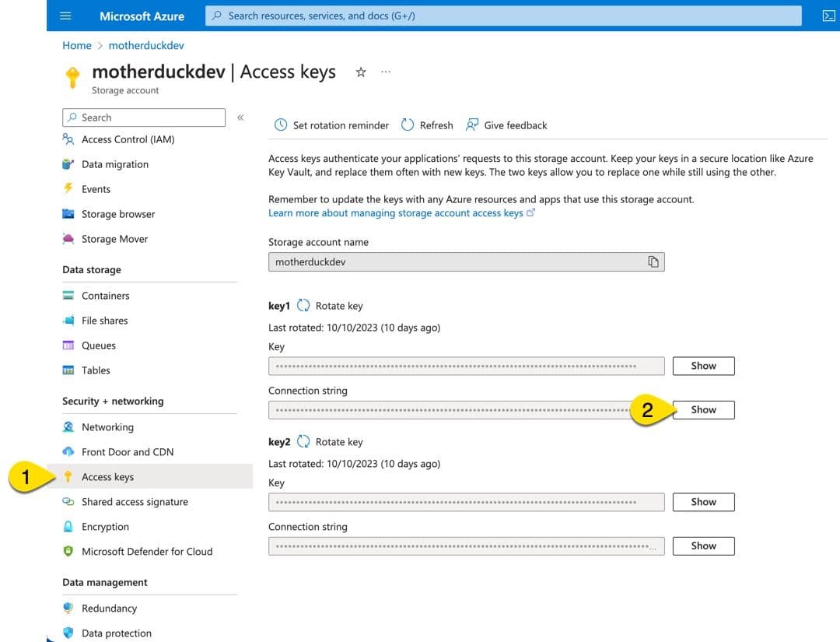This screenshot has width=840, height=642.
Task: Open Set rotation reminder
Action: click(x=331, y=125)
